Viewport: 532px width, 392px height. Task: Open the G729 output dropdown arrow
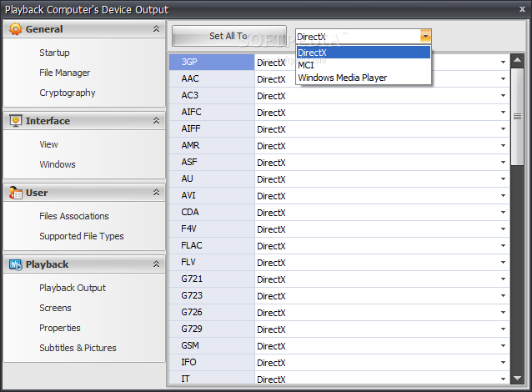pyautogui.click(x=503, y=329)
